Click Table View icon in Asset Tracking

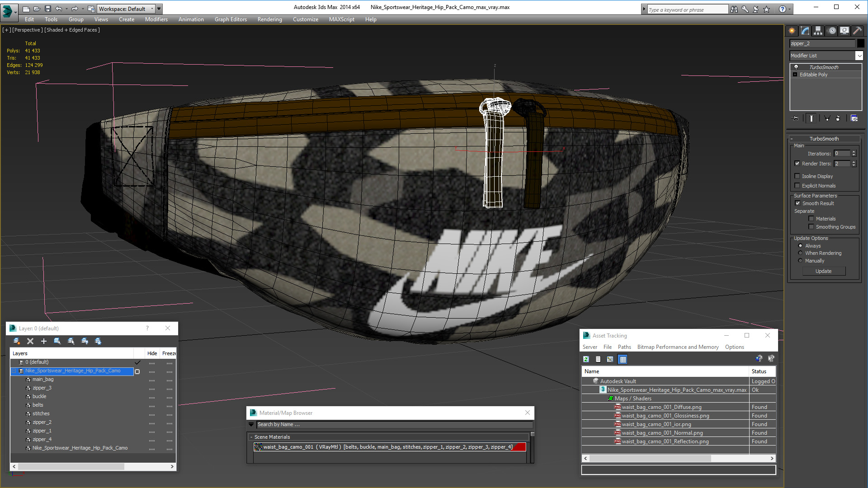[623, 359]
